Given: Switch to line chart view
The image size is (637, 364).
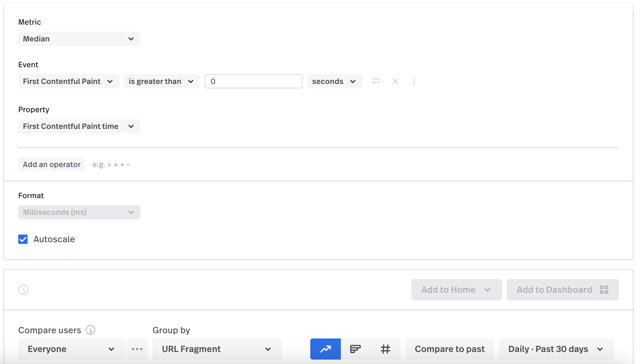Looking at the screenshot, I should [x=325, y=349].
